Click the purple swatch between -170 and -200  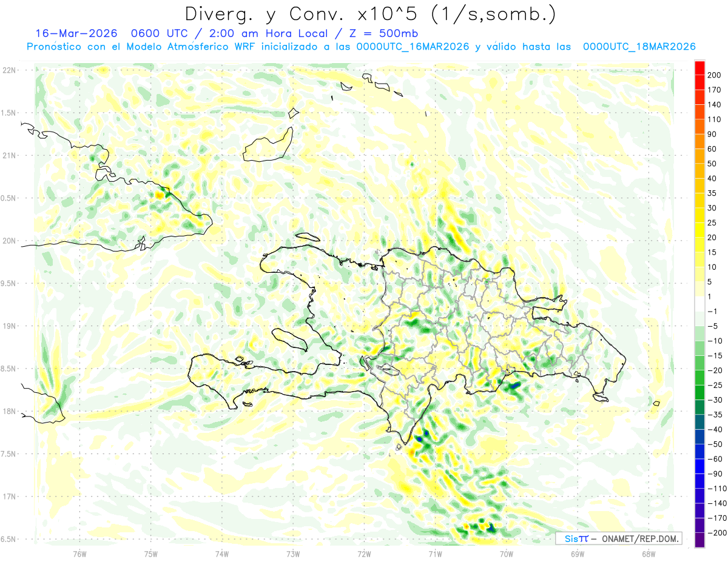point(699,526)
